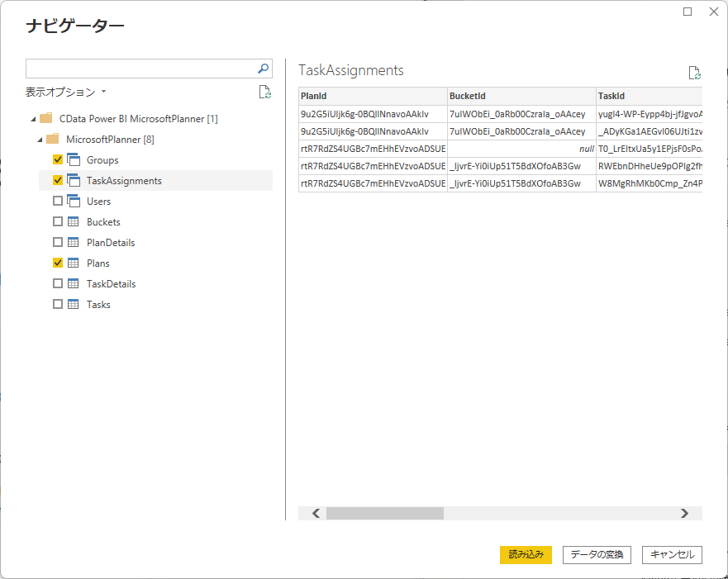This screenshot has height=579, width=728.
Task: Click the Users view icon
Action: coord(74,201)
